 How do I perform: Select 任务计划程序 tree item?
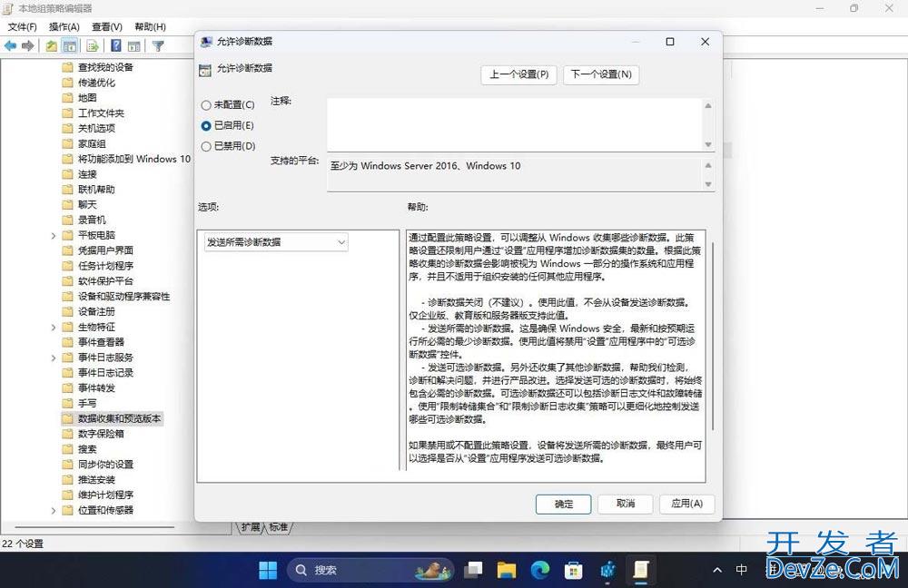point(106,266)
